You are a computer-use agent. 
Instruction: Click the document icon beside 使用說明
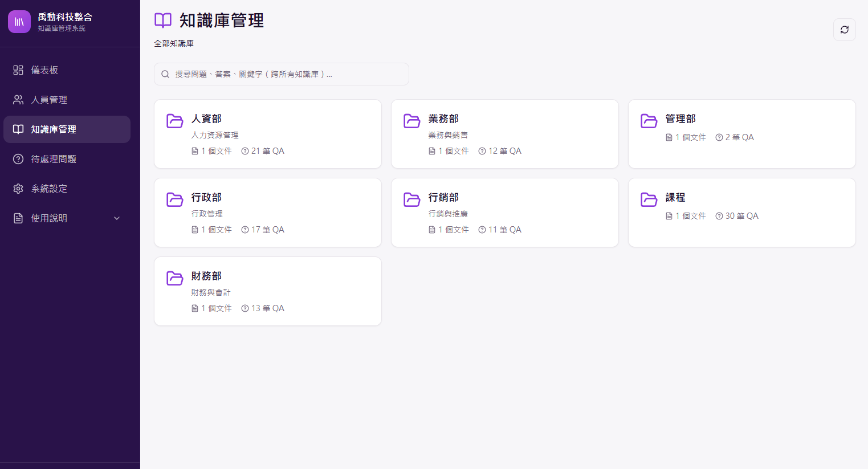pyautogui.click(x=18, y=218)
